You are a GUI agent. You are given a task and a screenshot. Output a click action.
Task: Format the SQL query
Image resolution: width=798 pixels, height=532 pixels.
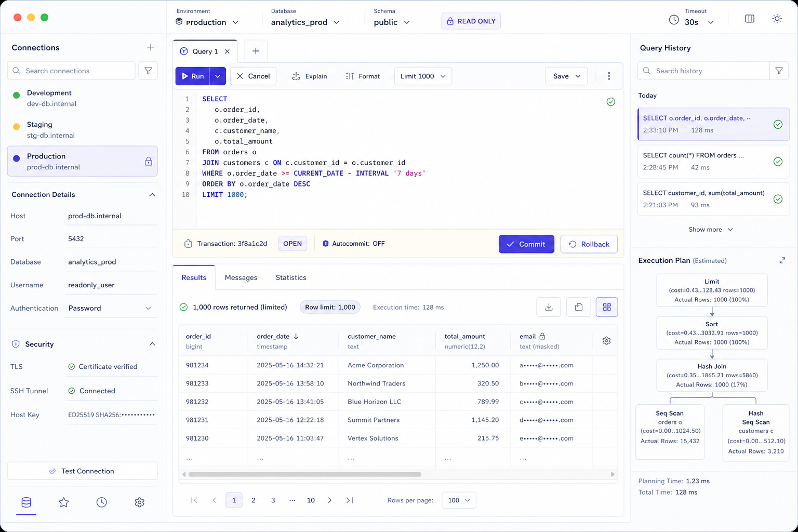coord(363,76)
